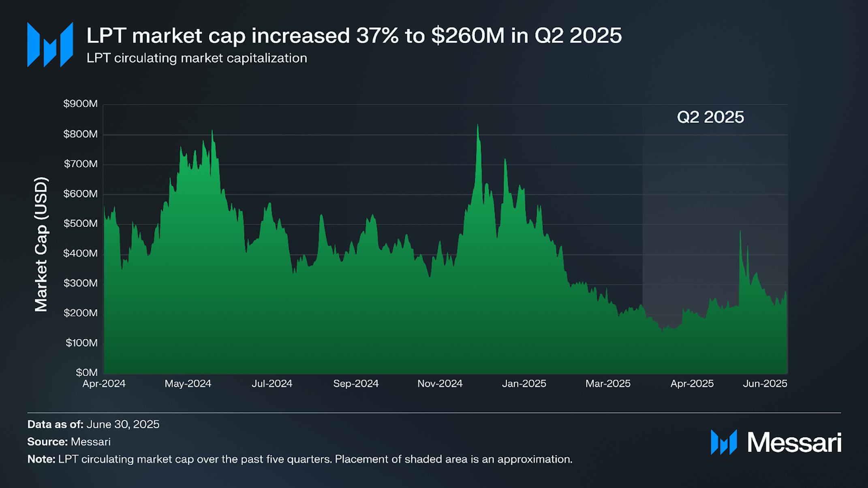Click the Messari logo icon at top left

(50, 45)
